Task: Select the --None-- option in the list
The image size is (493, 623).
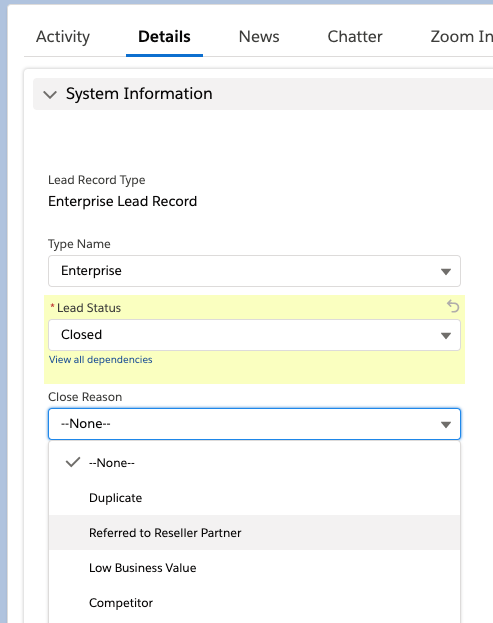Action: [254, 463]
